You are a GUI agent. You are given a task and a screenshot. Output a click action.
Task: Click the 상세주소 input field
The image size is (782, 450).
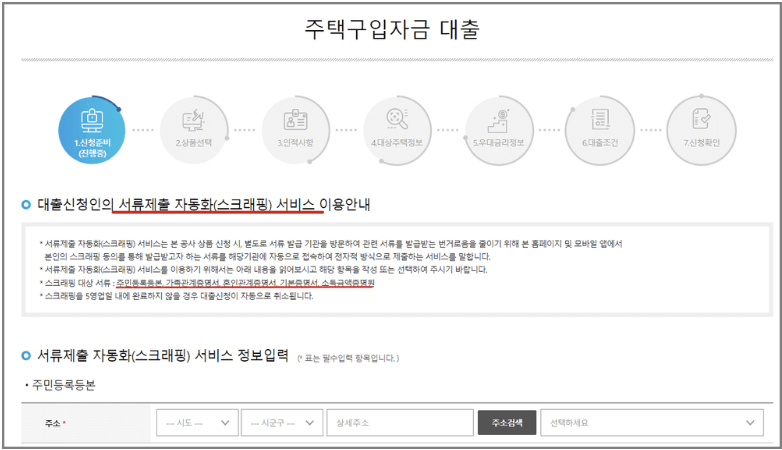coord(400,423)
